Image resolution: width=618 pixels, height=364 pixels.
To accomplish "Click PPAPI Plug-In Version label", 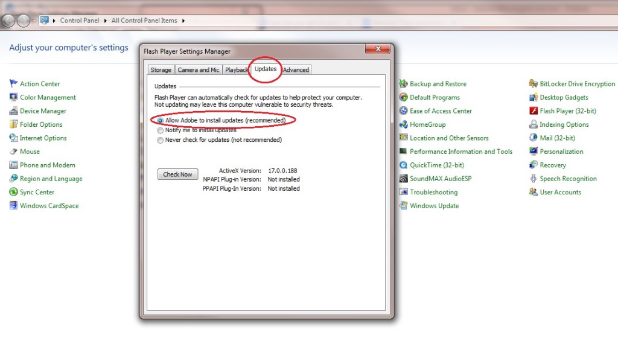I will 232,189.
